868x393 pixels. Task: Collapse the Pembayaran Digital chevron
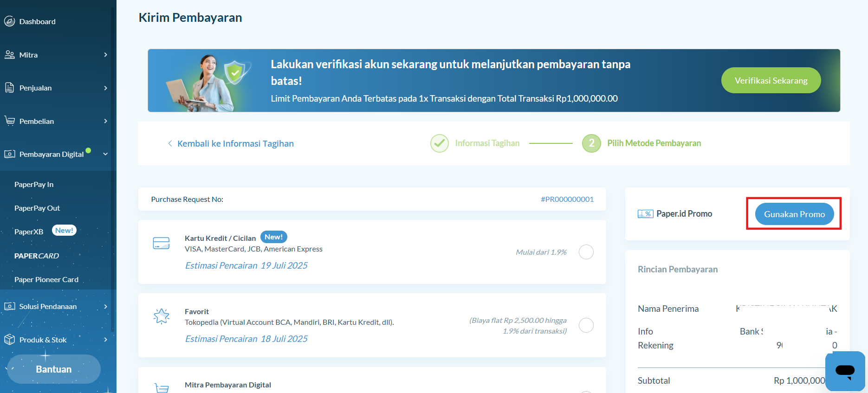pyautogui.click(x=105, y=154)
